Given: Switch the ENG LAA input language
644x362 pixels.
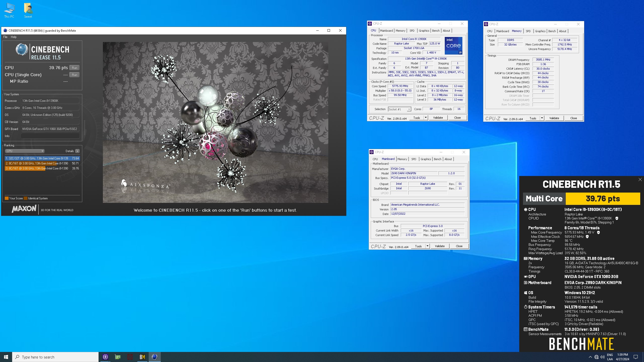Looking at the screenshot, I should [610, 357].
